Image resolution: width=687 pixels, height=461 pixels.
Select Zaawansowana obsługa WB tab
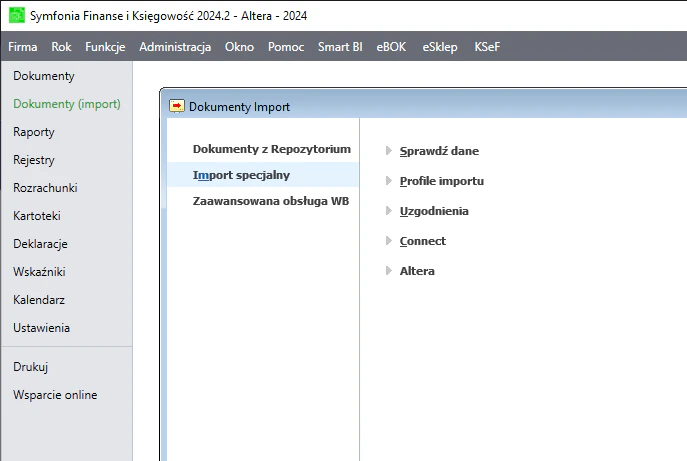pos(271,201)
